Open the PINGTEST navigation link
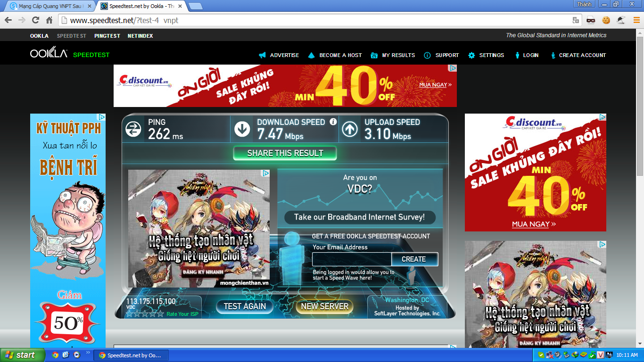 (x=107, y=36)
